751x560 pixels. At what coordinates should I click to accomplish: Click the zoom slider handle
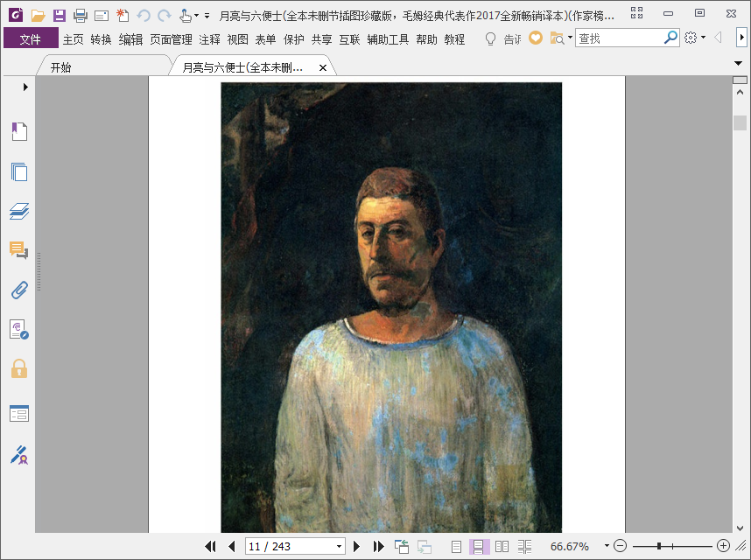(659, 546)
